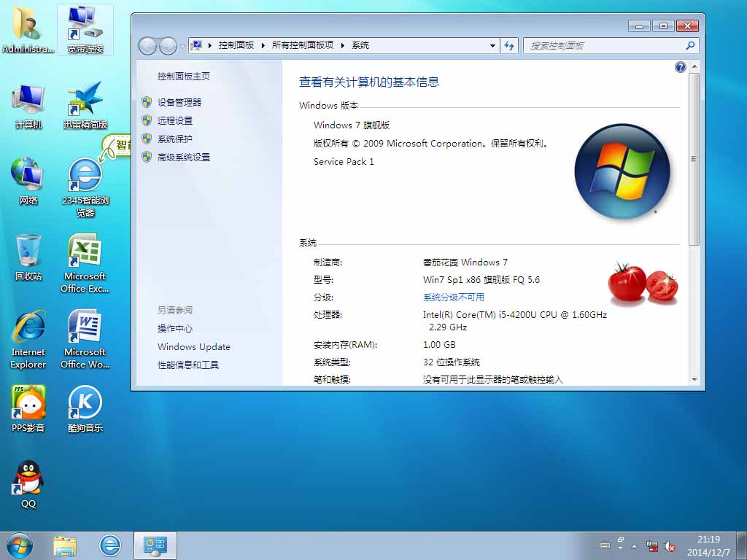The image size is (747, 560).
Task: Click the 智能 tooltip bubble on desktop
Action: (117, 145)
